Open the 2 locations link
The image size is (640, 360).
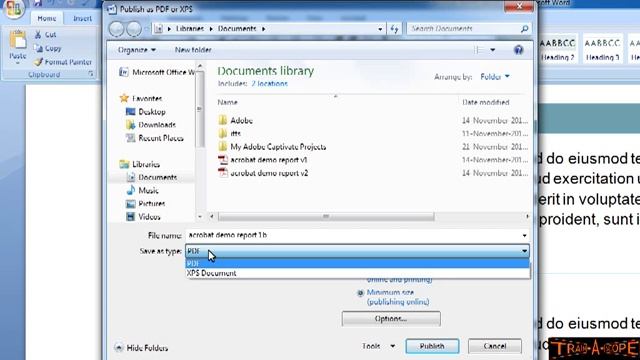[x=269, y=84]
